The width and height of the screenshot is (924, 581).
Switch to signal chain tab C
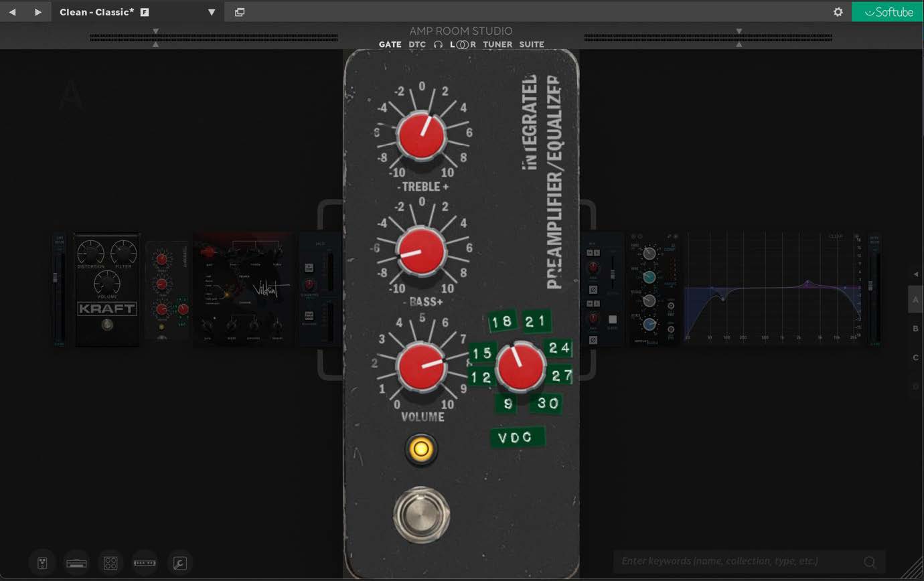915,357
